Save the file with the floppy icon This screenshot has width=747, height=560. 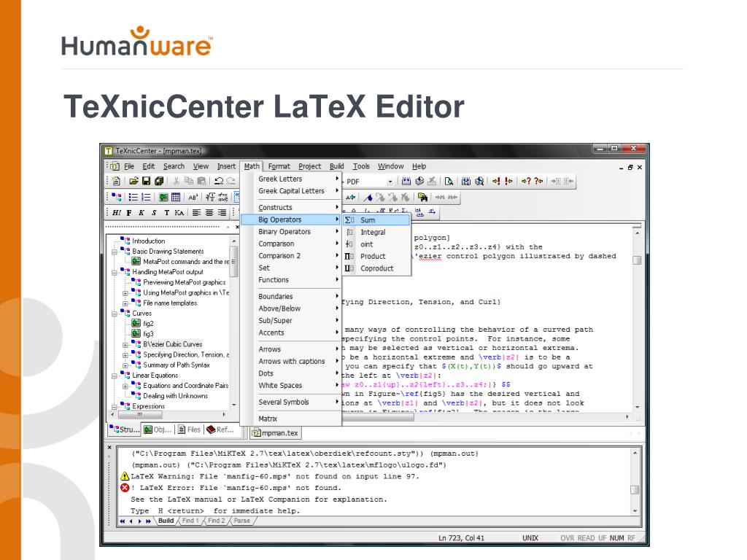pyautogui.click(x=146, y=181)
